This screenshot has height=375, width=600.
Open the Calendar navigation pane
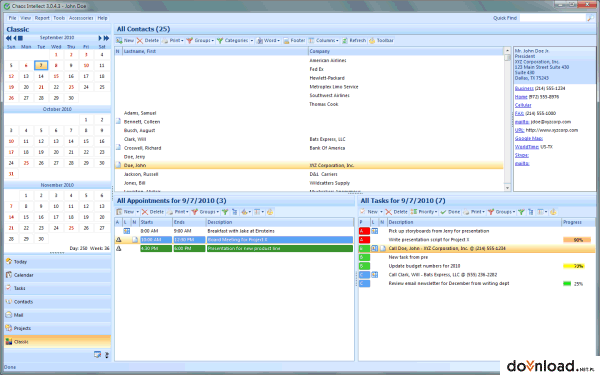click(57, 275)
